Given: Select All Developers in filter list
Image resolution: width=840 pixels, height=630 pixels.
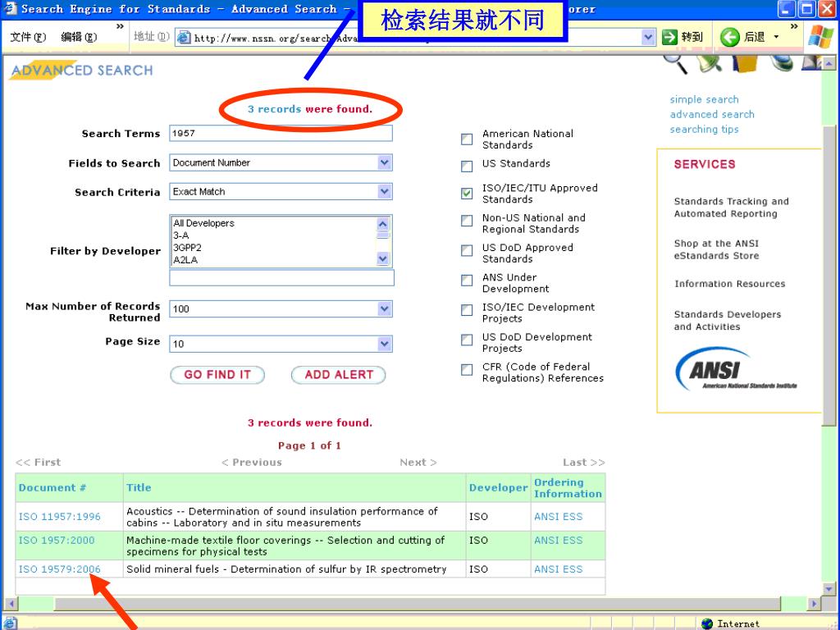Looking at the screenshot, I should [x=274, y=223].
